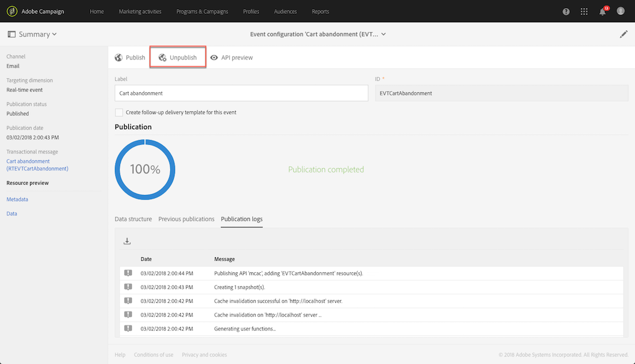635x364 pixels.
Task: Expand the Summary panel dropdown
Action: click(32, 34)
